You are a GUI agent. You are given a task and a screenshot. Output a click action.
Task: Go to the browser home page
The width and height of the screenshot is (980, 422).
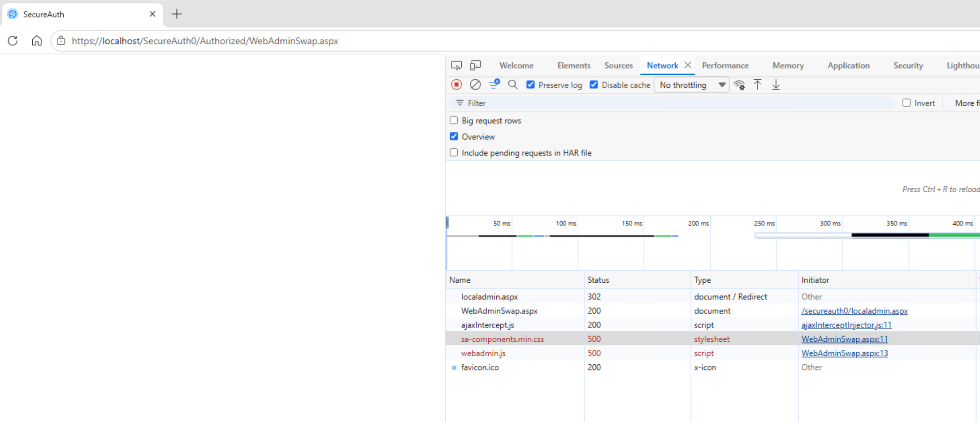click(x=37, y=41)
